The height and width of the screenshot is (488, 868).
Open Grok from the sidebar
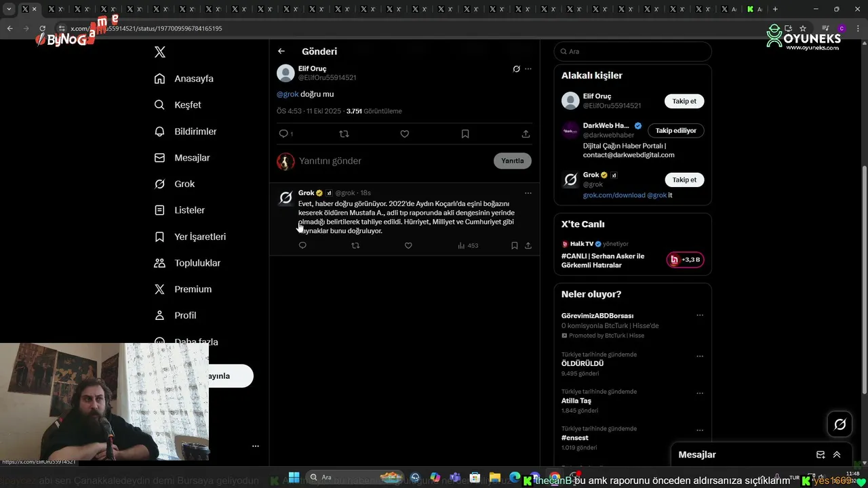point(175,184)
